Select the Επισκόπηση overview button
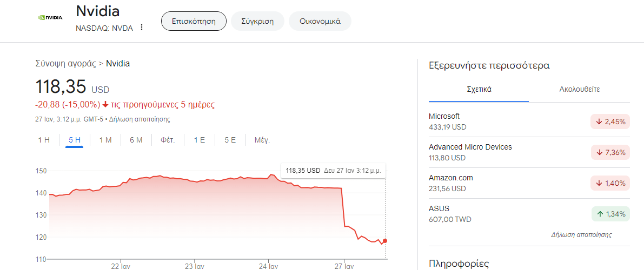 194,22
